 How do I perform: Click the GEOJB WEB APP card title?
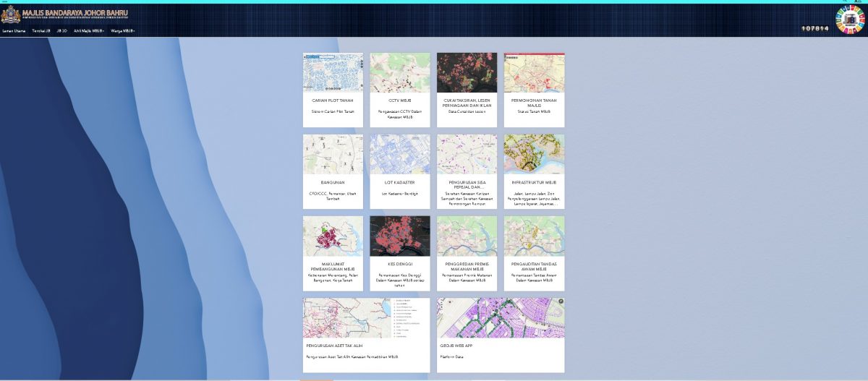tap(456, 346)
